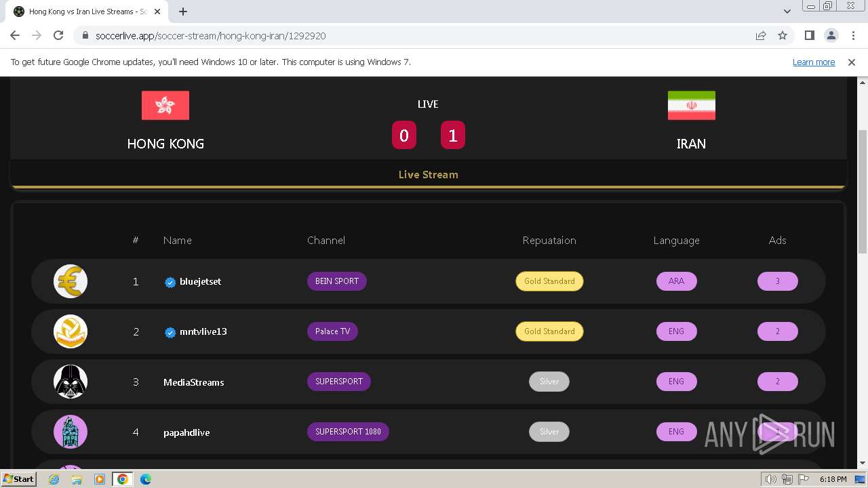Click papahdlive's ENG language badge
The image size is (868, 488).
[x=677, y=432]
